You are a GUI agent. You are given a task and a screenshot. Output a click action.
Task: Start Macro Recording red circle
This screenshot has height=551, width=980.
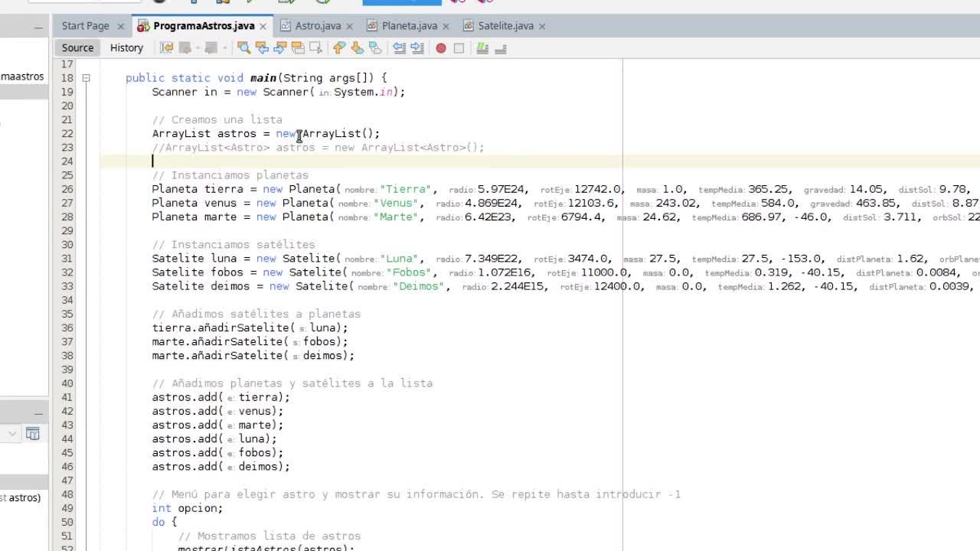tap(441, 48)
